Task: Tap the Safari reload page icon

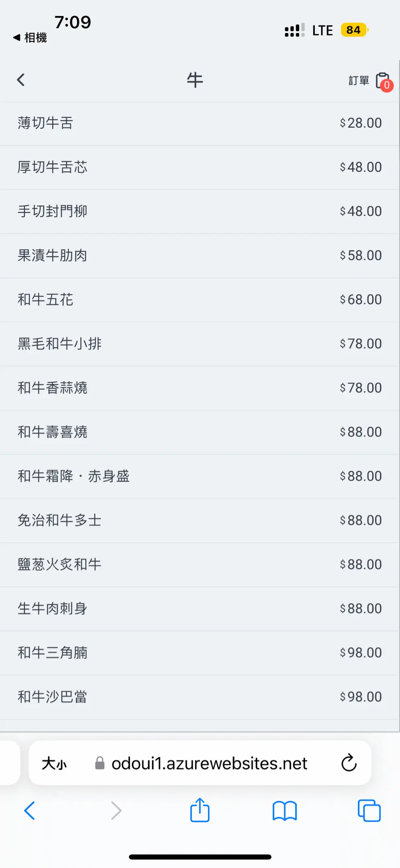Action: pos(349,763)
